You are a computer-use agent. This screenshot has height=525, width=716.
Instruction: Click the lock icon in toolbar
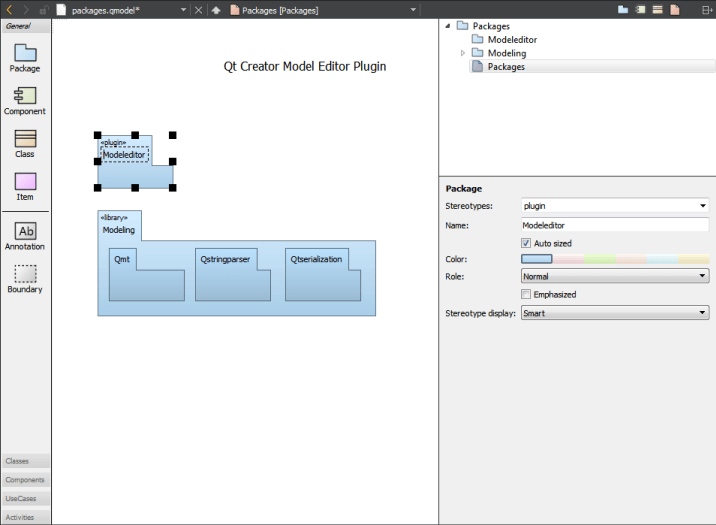tap(43, 10)
